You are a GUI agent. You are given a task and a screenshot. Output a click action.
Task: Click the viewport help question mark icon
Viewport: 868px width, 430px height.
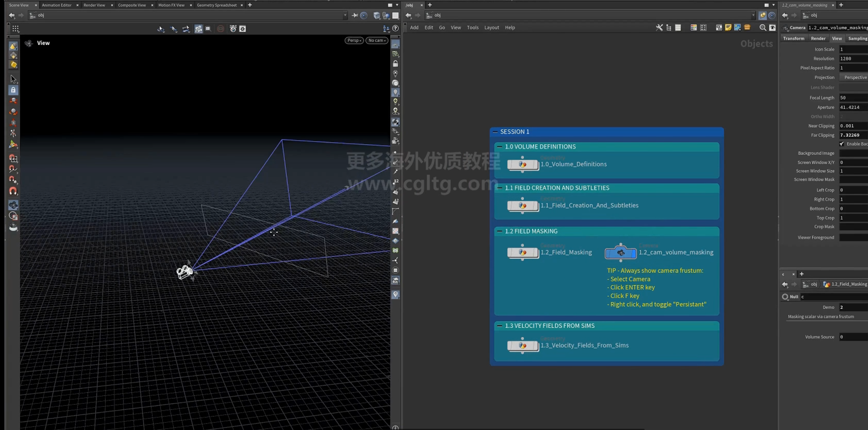click(395, 29)
